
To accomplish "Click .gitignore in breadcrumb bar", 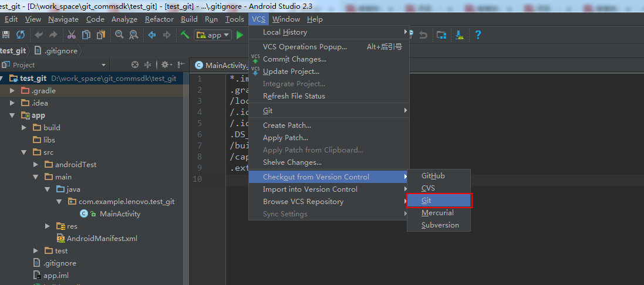I will coord(57,51).
